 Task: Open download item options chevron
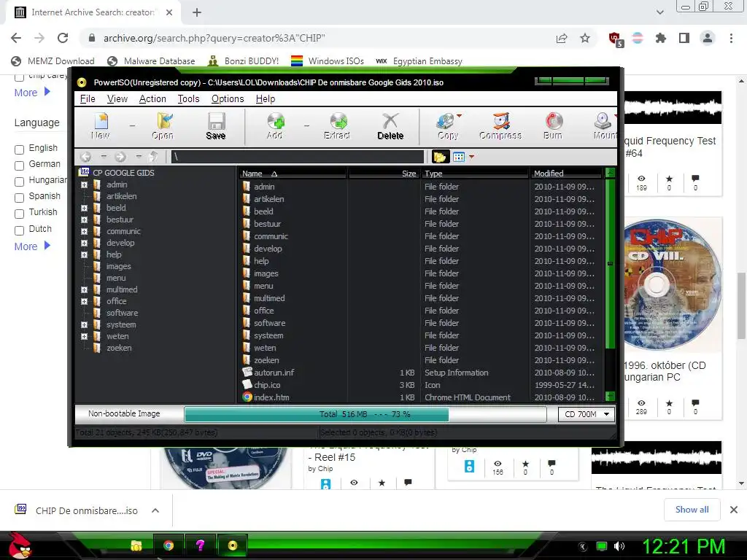(x=155, y=510)
